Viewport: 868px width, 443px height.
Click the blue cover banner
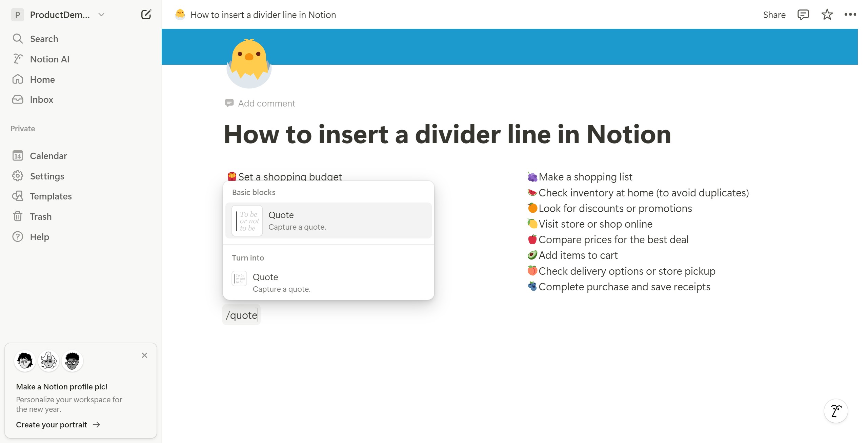pos(509,46)
